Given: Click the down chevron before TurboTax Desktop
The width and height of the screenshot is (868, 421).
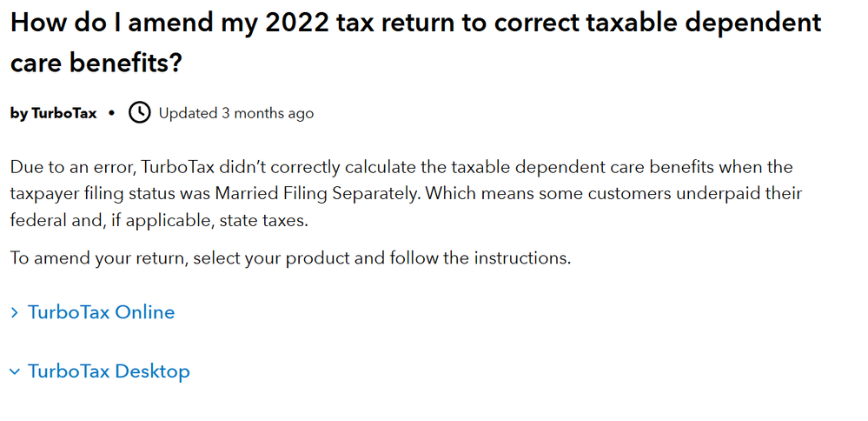Looking at the screenshot, I should [x=15, y=371].
